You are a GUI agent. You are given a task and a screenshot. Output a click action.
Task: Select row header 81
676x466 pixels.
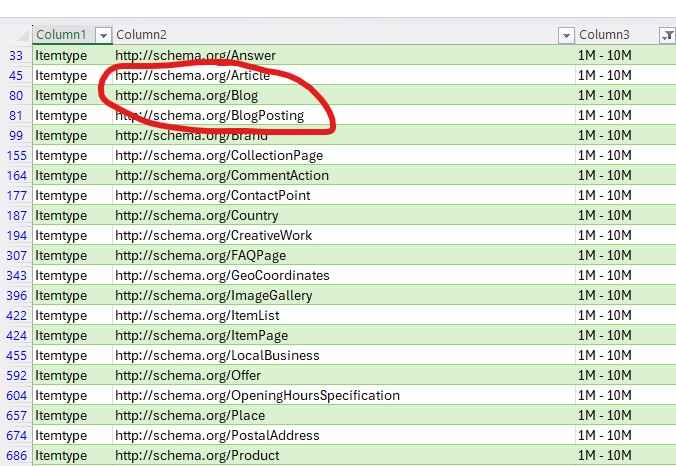tap(16, 116)
